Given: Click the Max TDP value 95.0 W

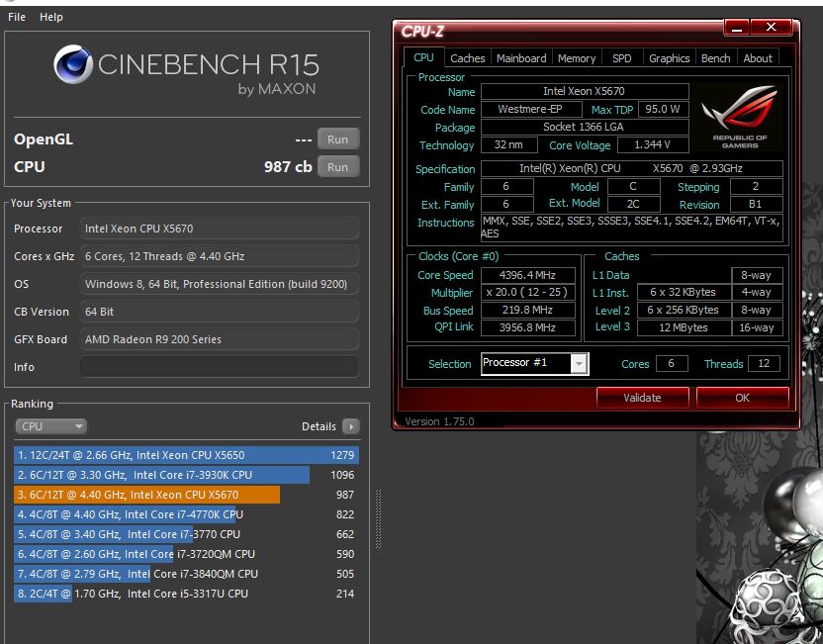Looking at the screenshot, I should coord(663,109).
